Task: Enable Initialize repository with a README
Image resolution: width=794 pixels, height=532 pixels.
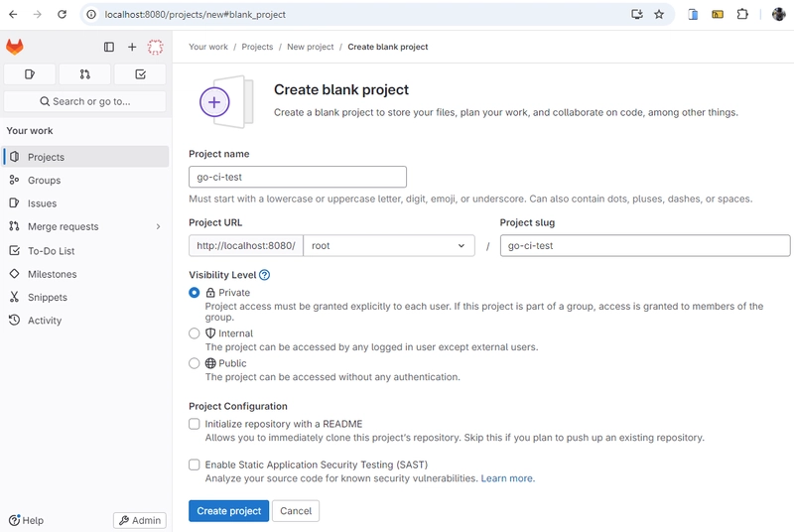Action: point(195,424)
